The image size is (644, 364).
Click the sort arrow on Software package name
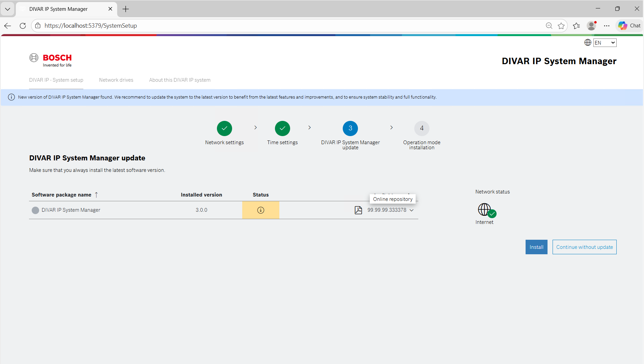[x=96, y=194]
